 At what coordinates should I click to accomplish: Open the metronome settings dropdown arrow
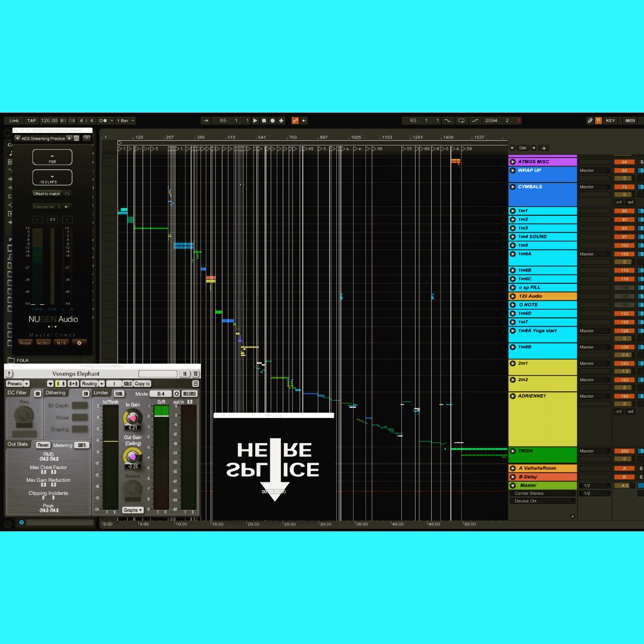[x=112, y=120]
